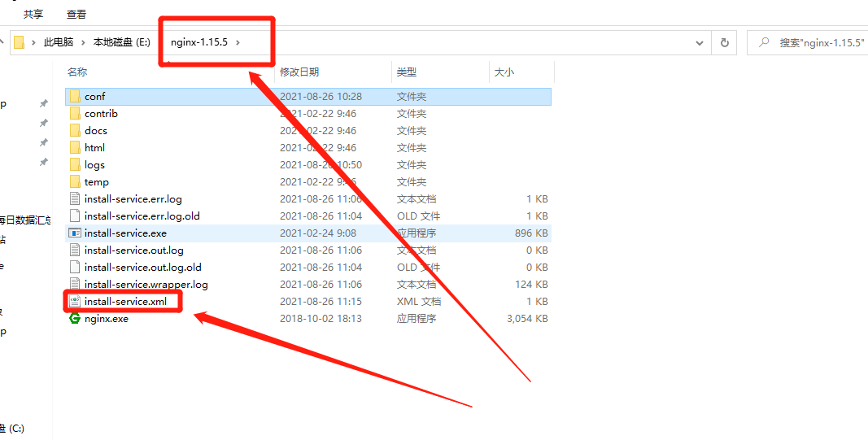Select the conf folder icon
The width and height of the screenshot is (868, 440).
tap(76, 96)
